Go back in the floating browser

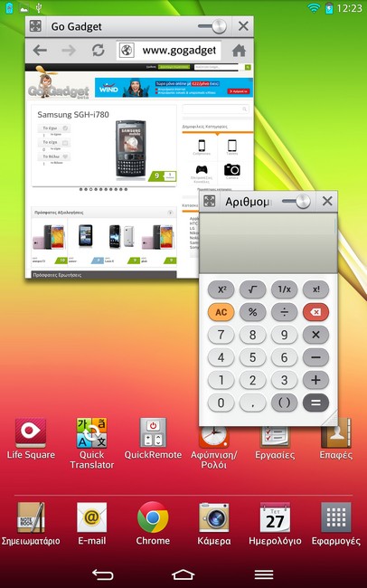pyautogui.click(x=40, y=51)
